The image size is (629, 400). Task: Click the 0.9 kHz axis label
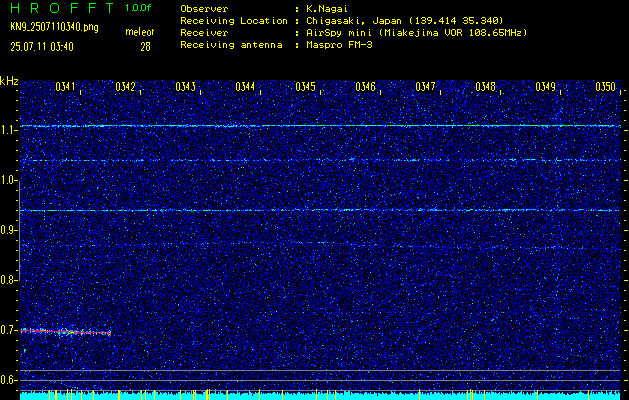[8, 230]
